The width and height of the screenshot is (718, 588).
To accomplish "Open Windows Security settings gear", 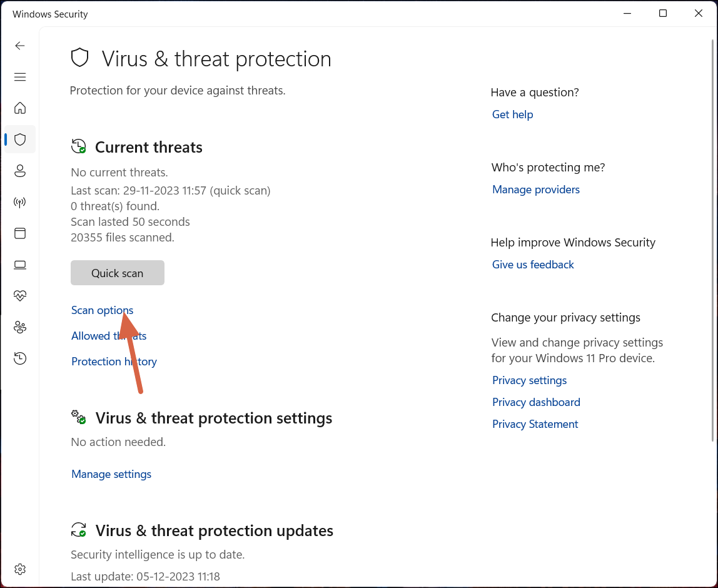I will click(x=19, y=569).
